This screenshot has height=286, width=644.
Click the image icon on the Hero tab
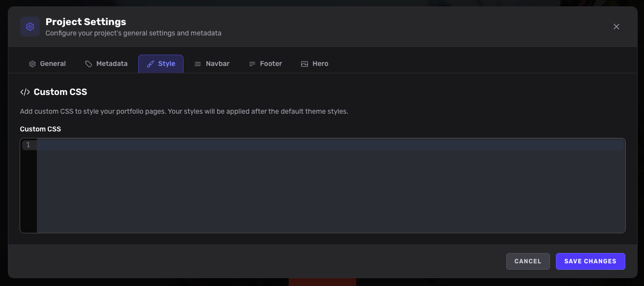304,64
